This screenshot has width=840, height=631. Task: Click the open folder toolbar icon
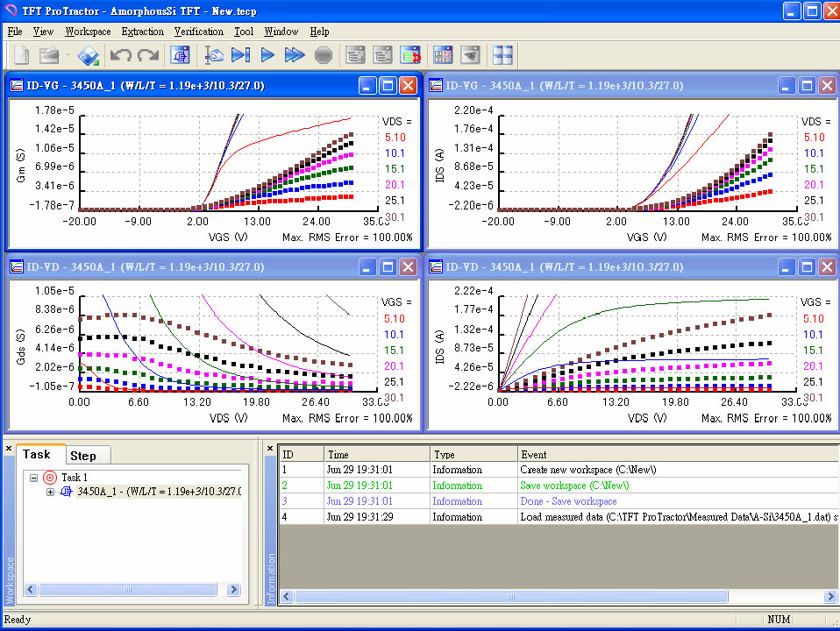(x=49, y=55)
